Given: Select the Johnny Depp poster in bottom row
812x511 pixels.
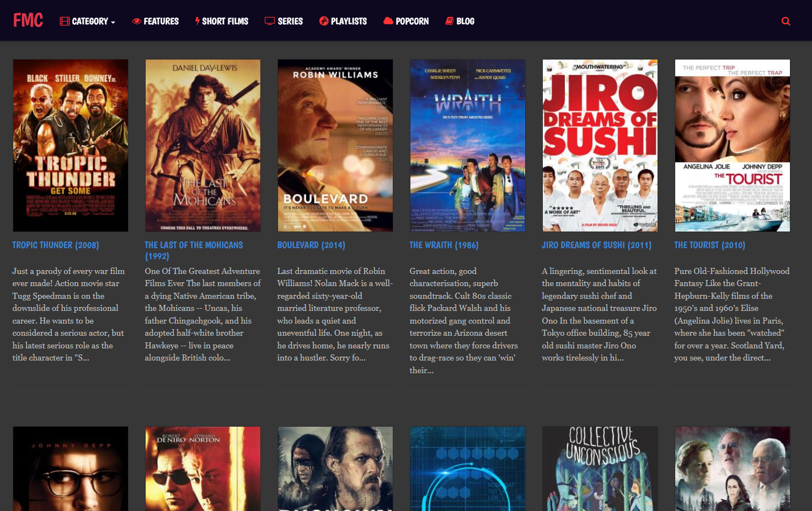Looking at the screenshot, I should [70, 468].
